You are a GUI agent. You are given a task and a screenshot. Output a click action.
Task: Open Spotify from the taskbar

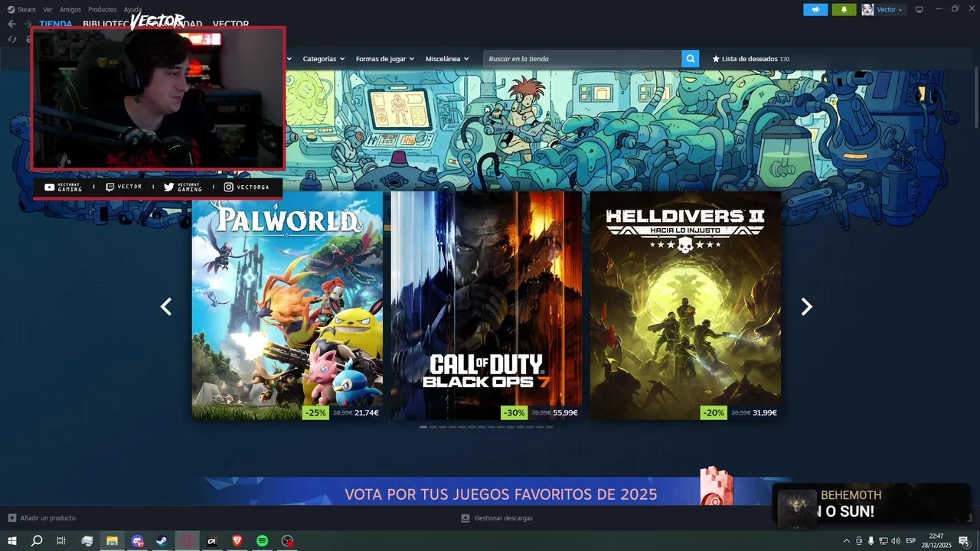pyautogui.click(x=262, y=541)
